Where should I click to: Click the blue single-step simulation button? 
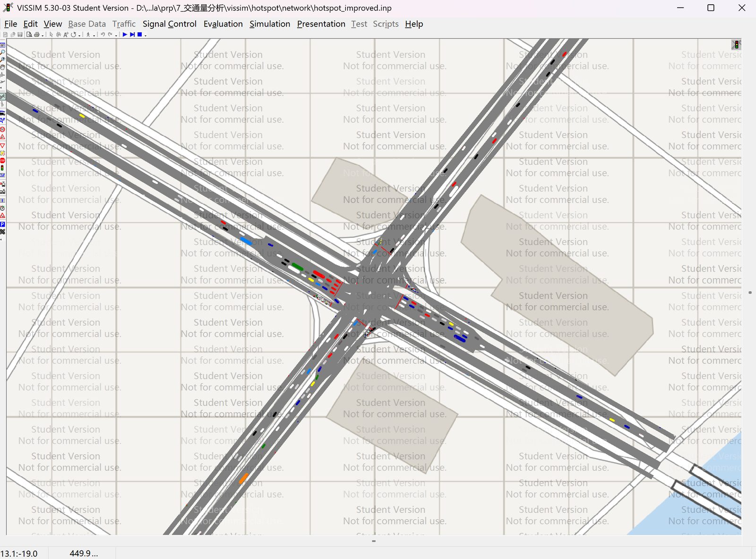click(132, 34)
